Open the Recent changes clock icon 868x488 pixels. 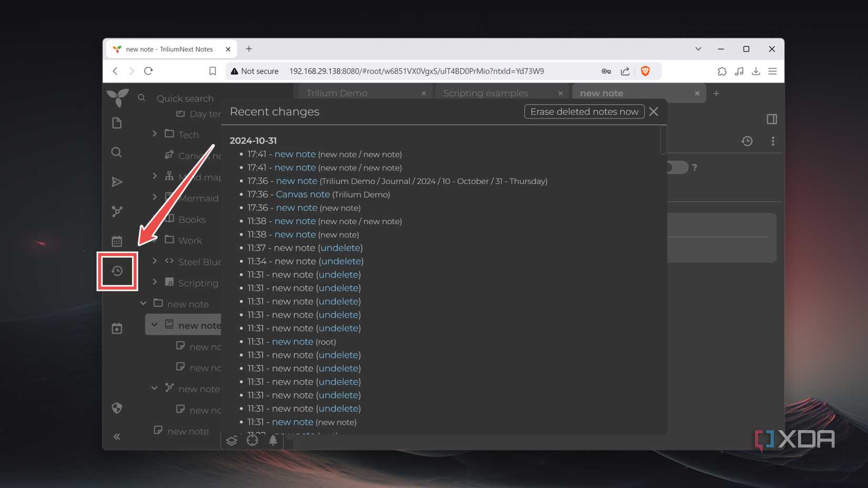point(117,271)
